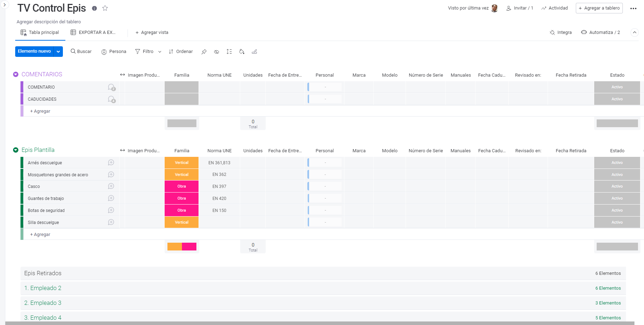This screenshot has width=644, height=325.
Task: Switch to the Tabla principal tab
Action: pyautogui.click(x=40, y=32)
